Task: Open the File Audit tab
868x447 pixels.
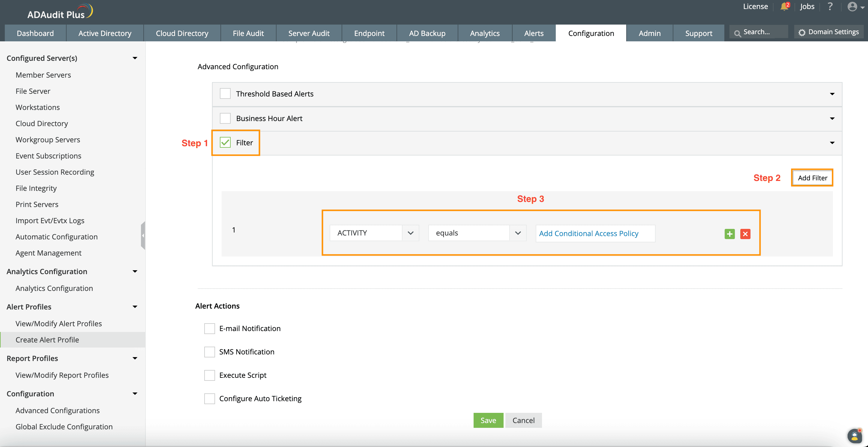Action: coord(248,33)
